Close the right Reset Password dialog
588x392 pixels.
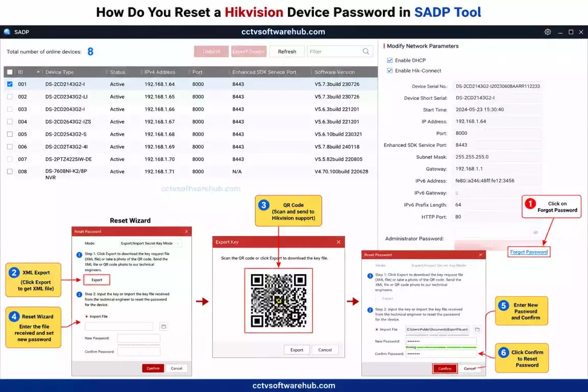[x=480, y=255]
